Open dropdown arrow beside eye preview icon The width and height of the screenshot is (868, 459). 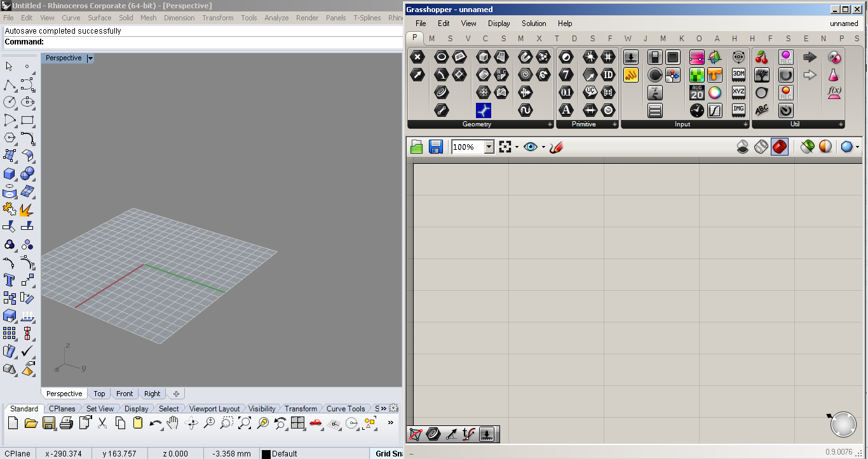point(543,147)
